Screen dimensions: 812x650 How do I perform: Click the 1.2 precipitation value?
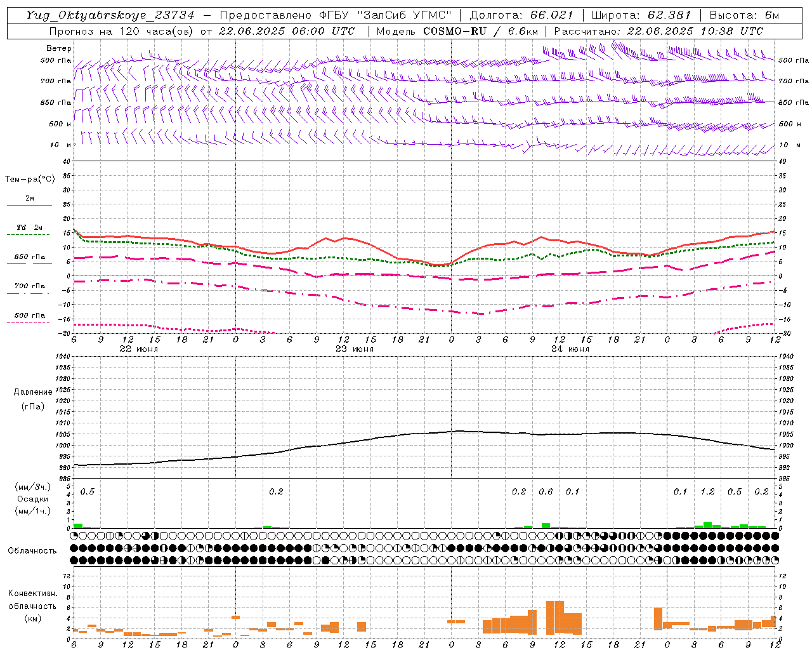(x=707, y=491)
